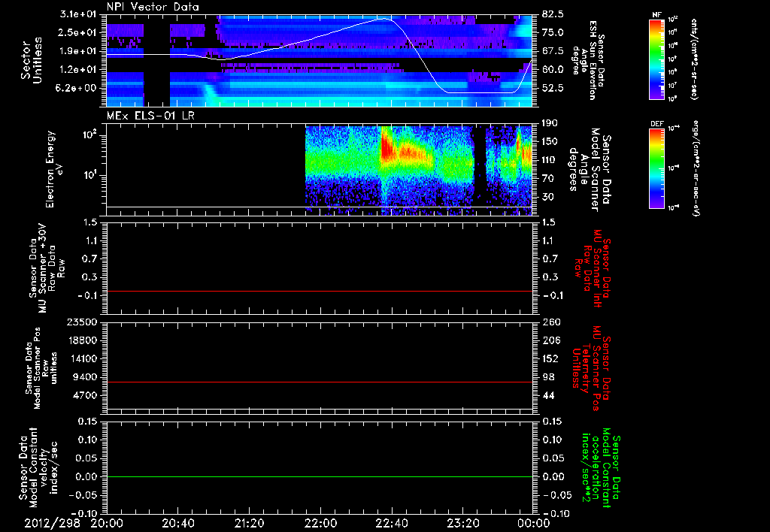Click the "75.0" sun elevation tick label
Viewport: 770px width, 532px height.
click(x=553, y=32)
